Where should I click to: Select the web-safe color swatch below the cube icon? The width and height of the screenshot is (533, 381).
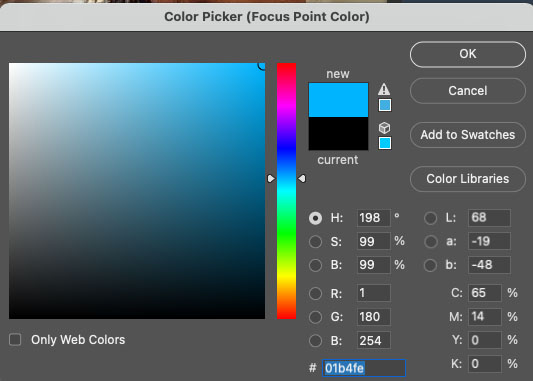[x=385, y=143]
